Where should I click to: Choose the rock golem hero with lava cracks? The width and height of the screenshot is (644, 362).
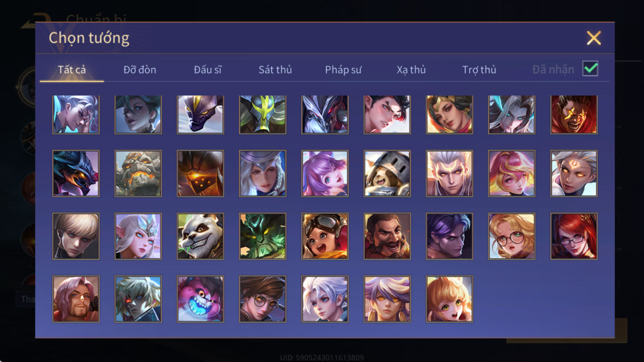[138, 173]
